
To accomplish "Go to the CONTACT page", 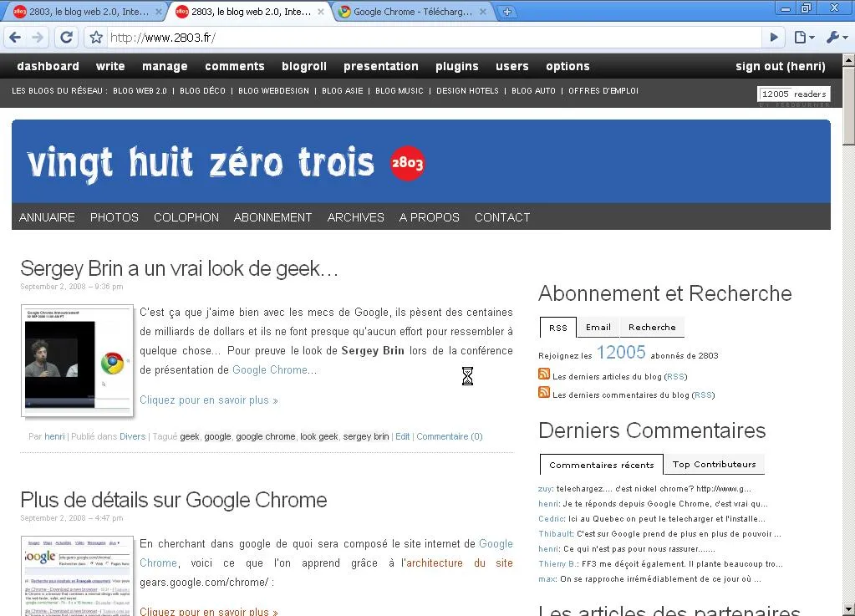I will 502,217.
